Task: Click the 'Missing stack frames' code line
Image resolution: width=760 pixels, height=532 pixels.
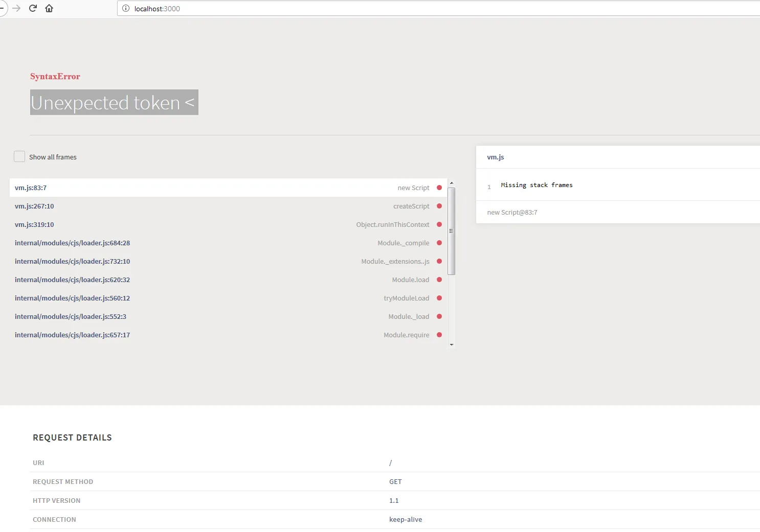Action: click(x=537, y=185)
